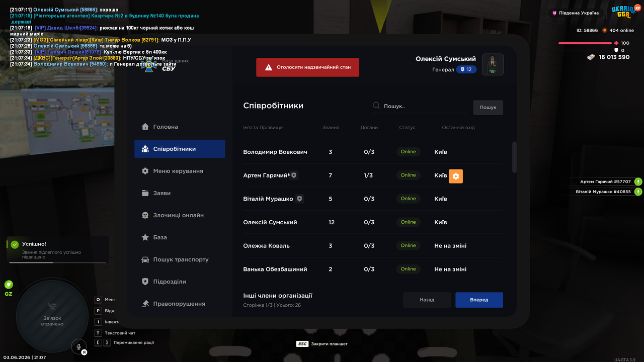Open Пошук транспорту section
Screen dimensions: 644x362
[x=180, y=259]
